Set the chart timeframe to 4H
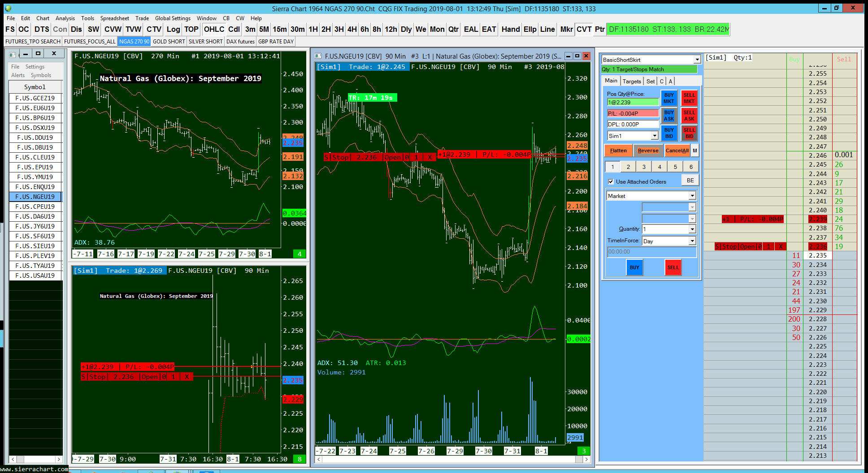The width and height of the screenshot is (868, 473). [352, 29]
